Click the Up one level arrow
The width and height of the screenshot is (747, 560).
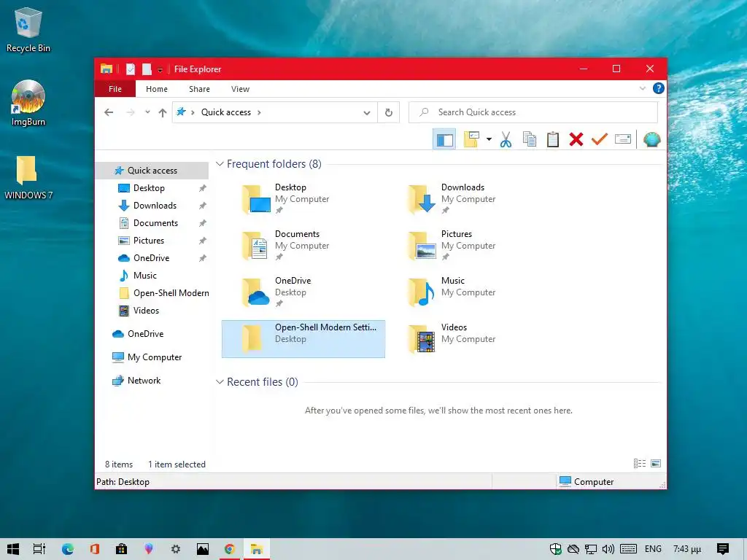coord(163,112)
